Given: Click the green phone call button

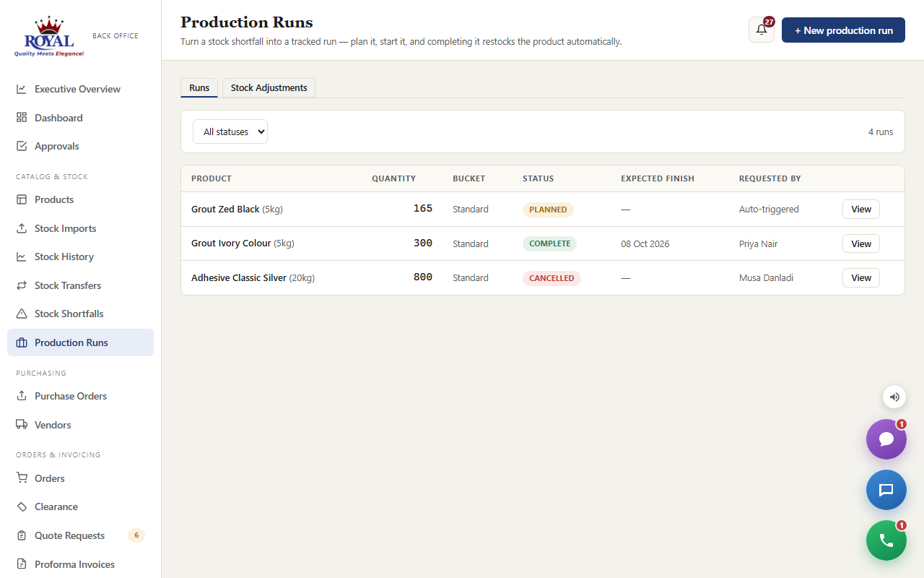Looking at the screenshot, I should pyautogui.click(x=886, y=540).
